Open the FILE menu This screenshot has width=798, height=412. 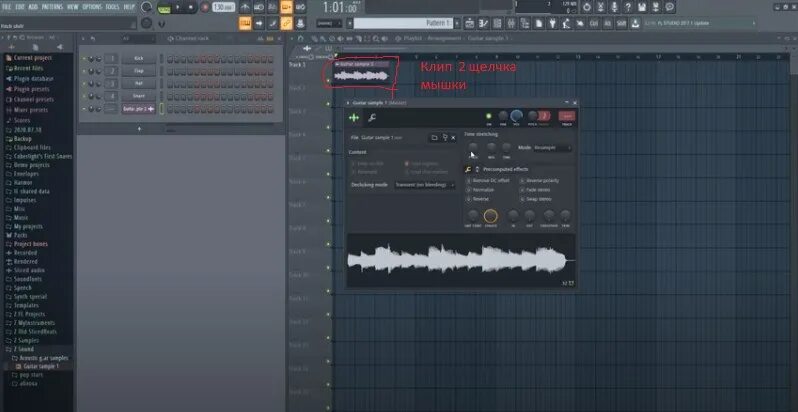tap(7, 7)
